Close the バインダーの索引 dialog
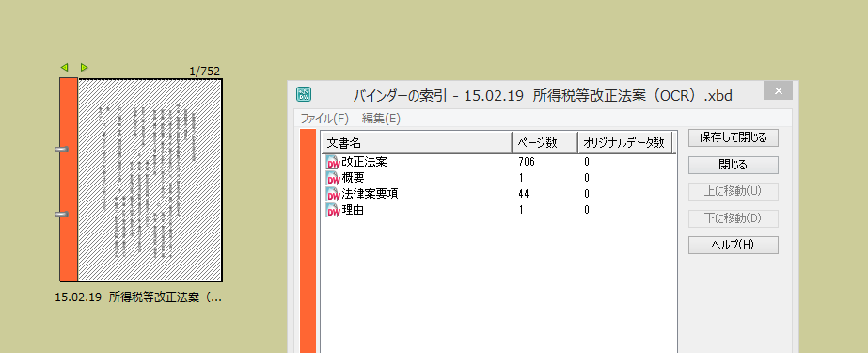868x353 pixels. point(778,91)
